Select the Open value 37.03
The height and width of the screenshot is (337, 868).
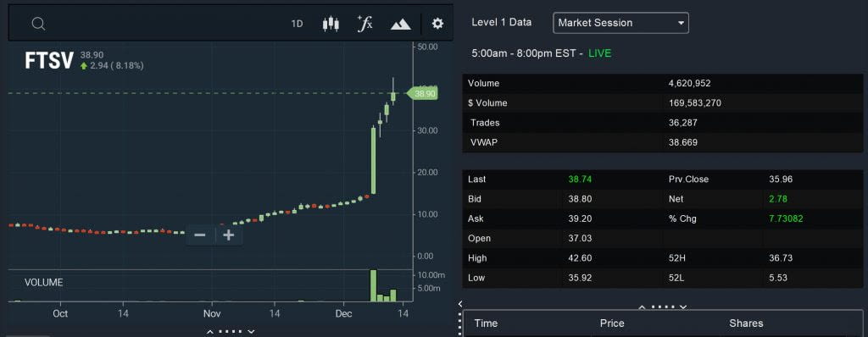(x=580, y=239)
